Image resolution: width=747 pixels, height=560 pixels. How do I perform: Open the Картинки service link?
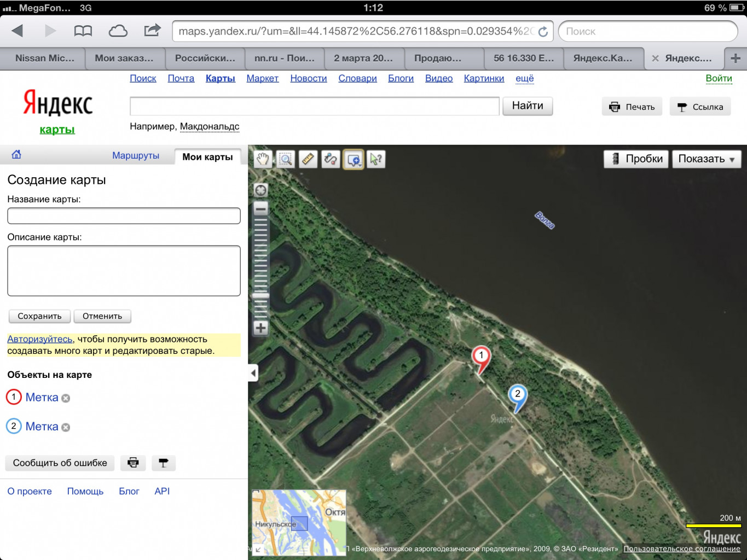point(484,78)
